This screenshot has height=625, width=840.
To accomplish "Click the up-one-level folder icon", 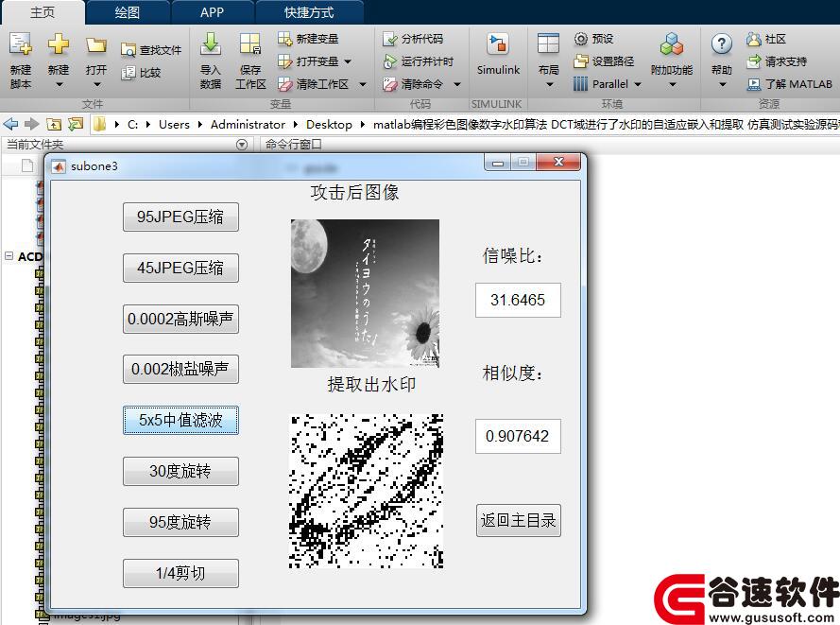I will 54,125.
